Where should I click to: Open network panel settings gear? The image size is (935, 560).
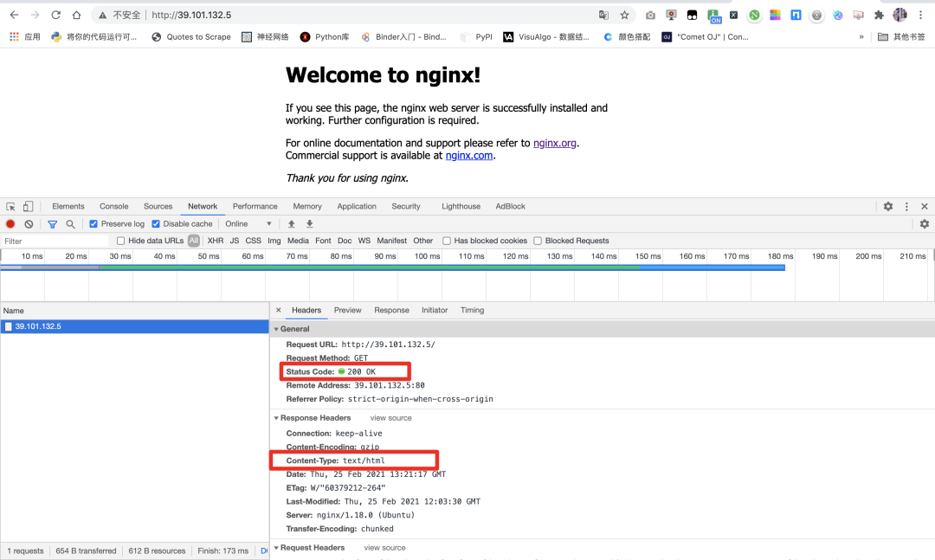tap(925, 224)
